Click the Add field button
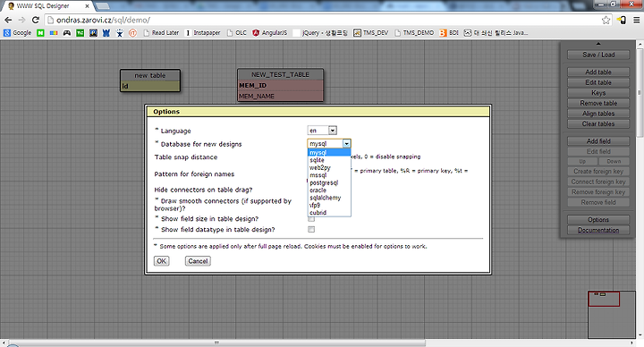 598,140
